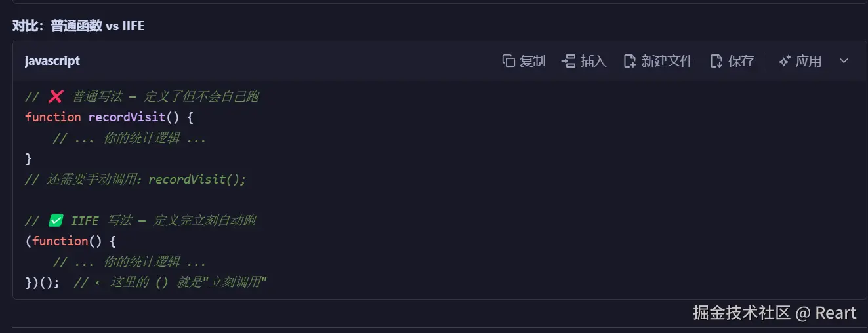The image size is (868, 333).
Task: Click the (function() { code line
Action: coord(70,241)
